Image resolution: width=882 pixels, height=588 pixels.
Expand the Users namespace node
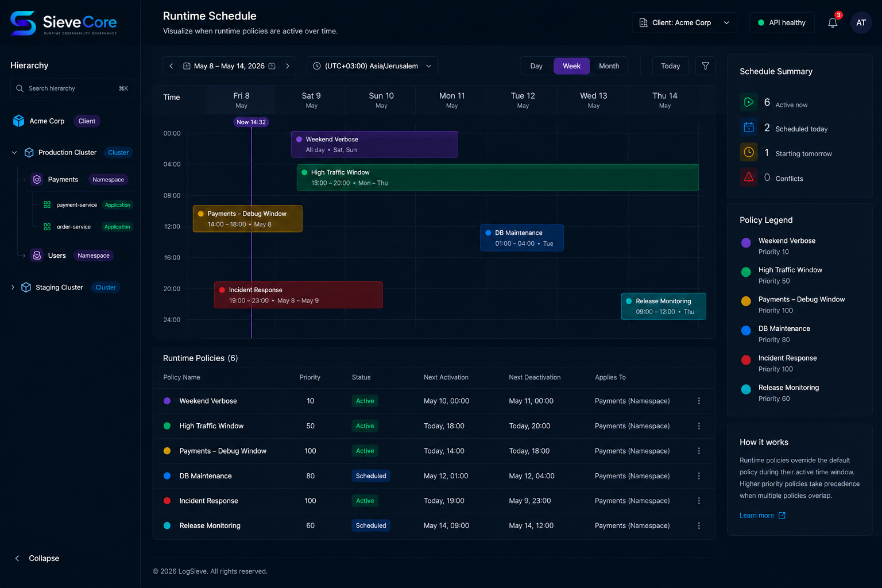click(23, 256)
